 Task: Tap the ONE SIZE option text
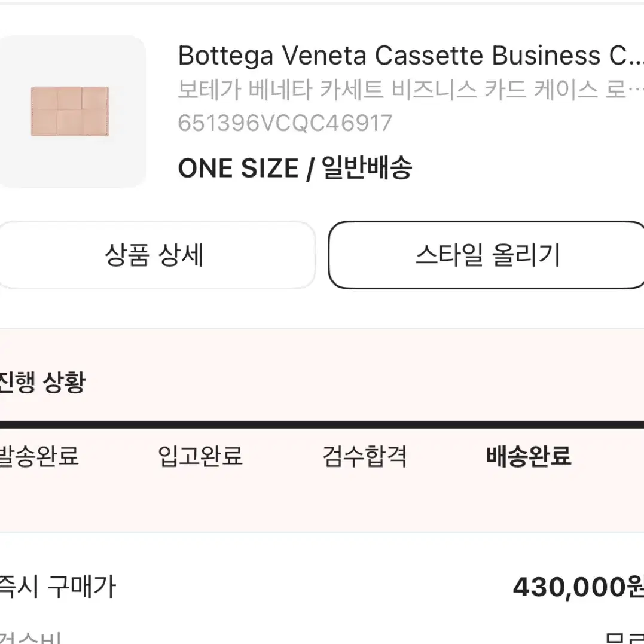[x=238, y=169]
